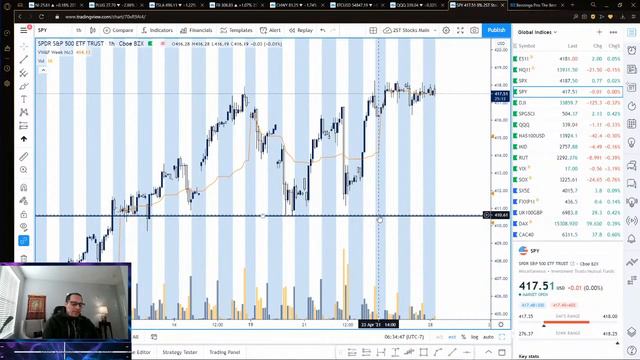Open the help question-mark sidebar icon
The width and height of the screenshot is (640, 360).
tap(631, 350)
